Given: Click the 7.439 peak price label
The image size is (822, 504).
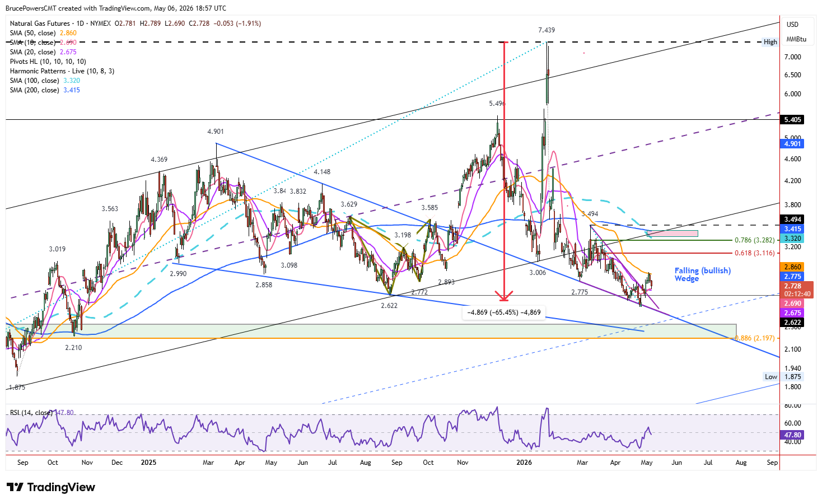Looking at the screenshot, I should click(x=547, y=30).
